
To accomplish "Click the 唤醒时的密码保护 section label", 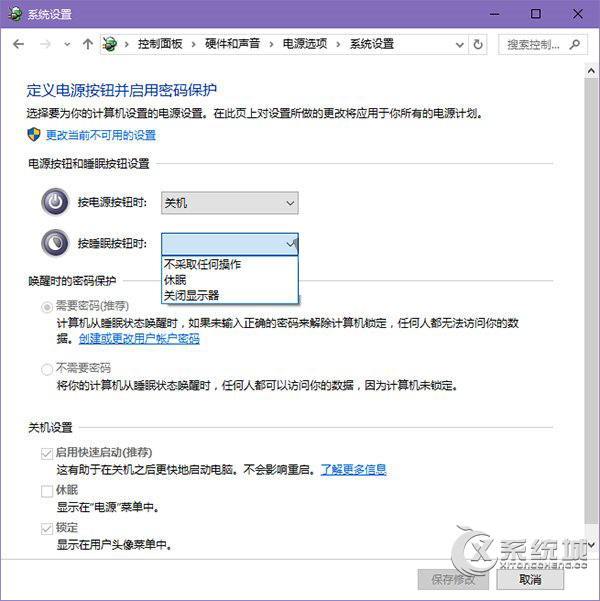I will tap(72, 281).
